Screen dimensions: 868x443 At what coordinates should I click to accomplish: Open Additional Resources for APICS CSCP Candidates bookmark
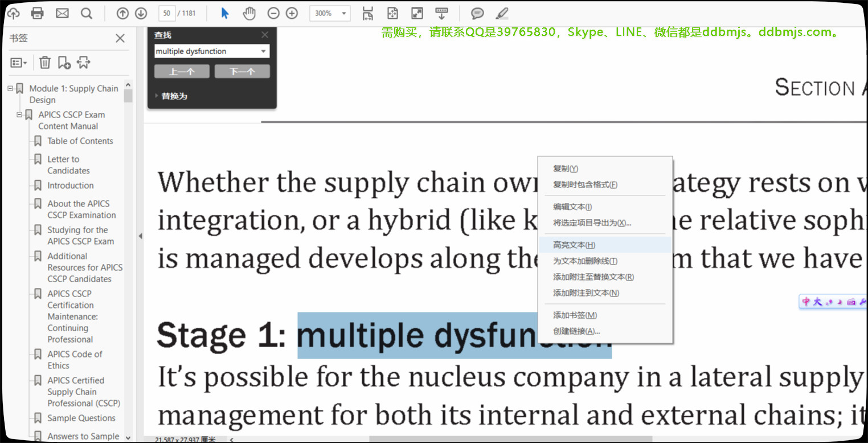pos(85,267)
